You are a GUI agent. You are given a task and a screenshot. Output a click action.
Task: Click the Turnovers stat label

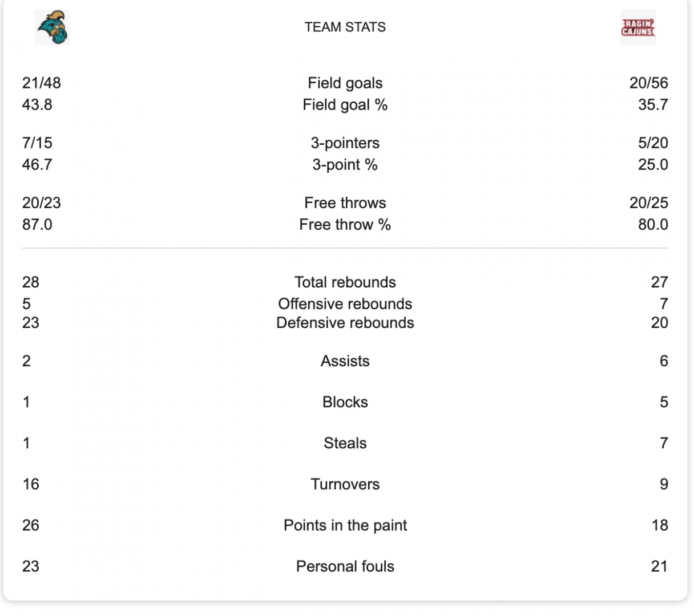pos(345,484)
